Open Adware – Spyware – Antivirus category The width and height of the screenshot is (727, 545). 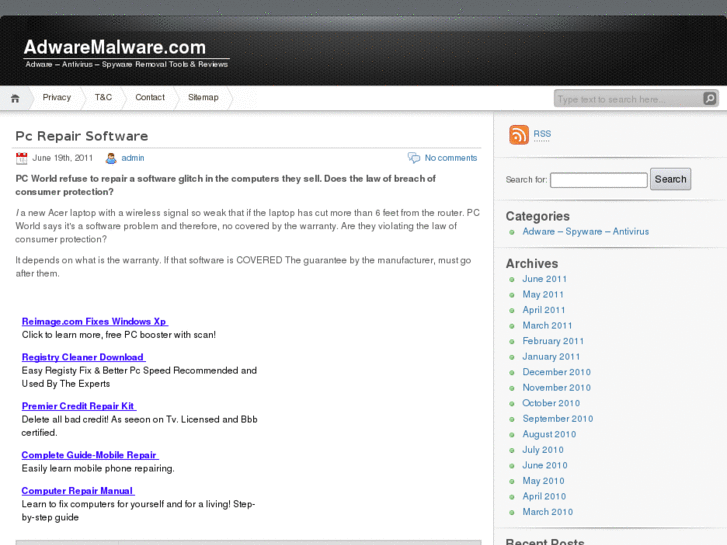point(586,231)
